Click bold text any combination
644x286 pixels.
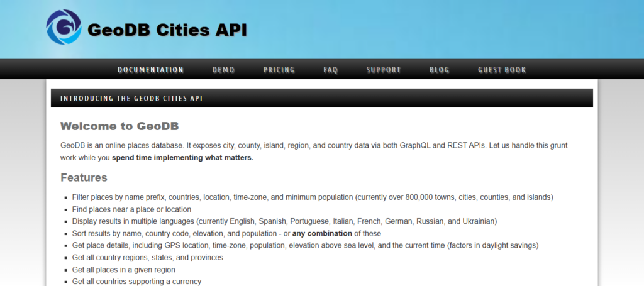click(x=322, y=233)
